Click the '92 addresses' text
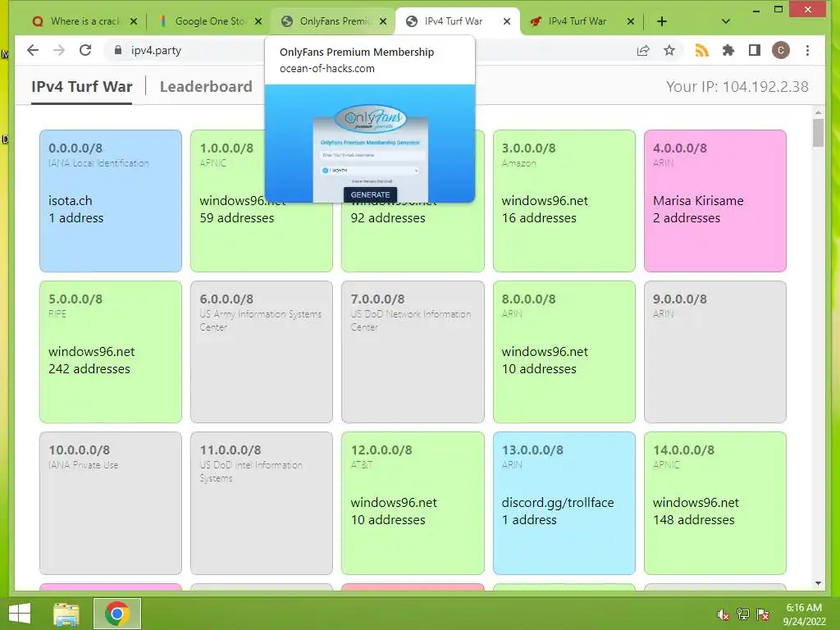 388,218
